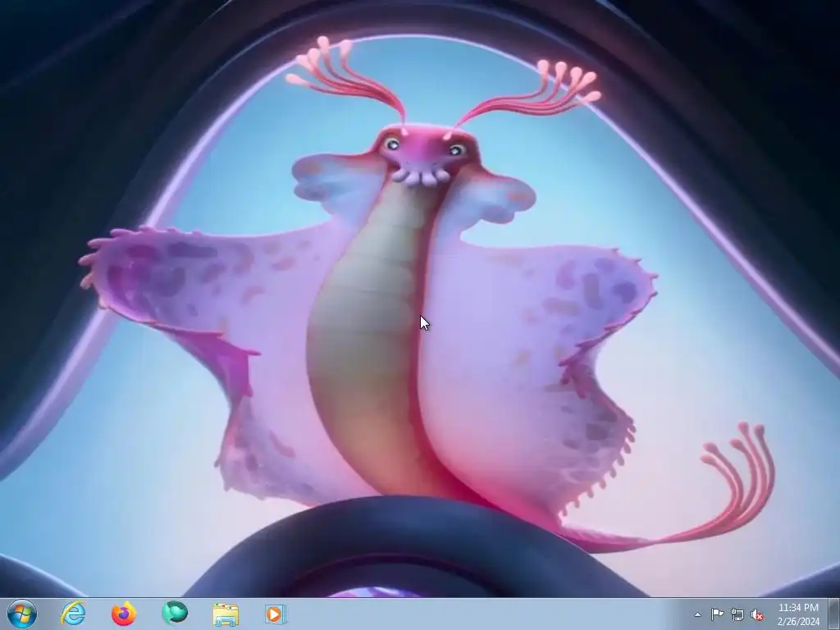Screen dimensions: 840x630
Task: Launch Windows Media Player
Action: click(x=276, y=614)
